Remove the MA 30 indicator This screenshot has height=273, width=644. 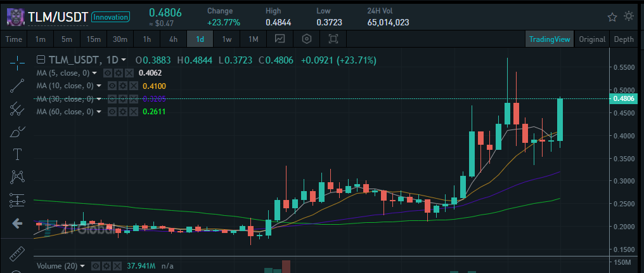click(133, 98)
